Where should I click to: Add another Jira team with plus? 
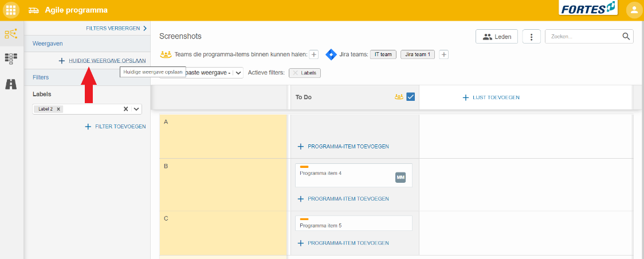[443, 54]
